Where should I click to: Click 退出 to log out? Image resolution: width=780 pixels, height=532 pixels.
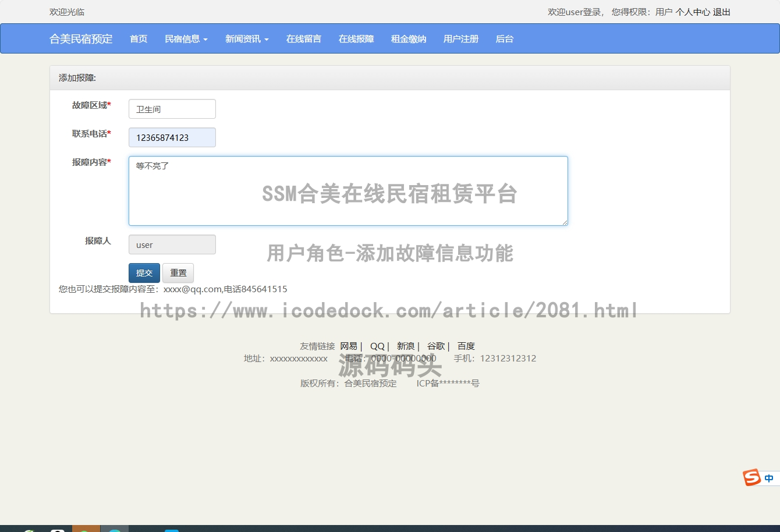click(x=722, y=12)
